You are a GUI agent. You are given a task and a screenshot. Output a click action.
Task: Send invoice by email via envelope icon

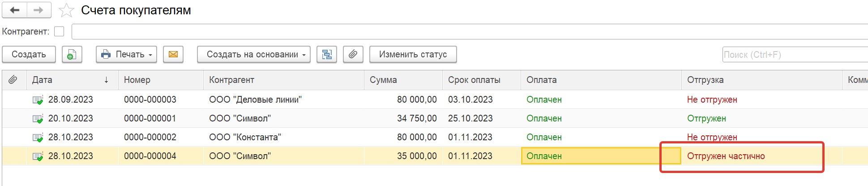click(173, 55)
